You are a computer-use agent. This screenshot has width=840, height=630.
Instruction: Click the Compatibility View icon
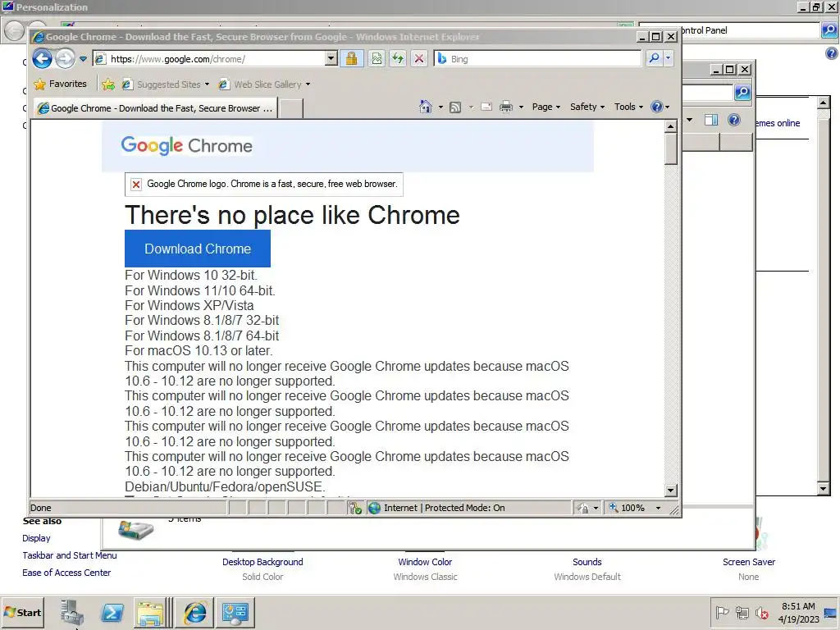coord(377,58)
